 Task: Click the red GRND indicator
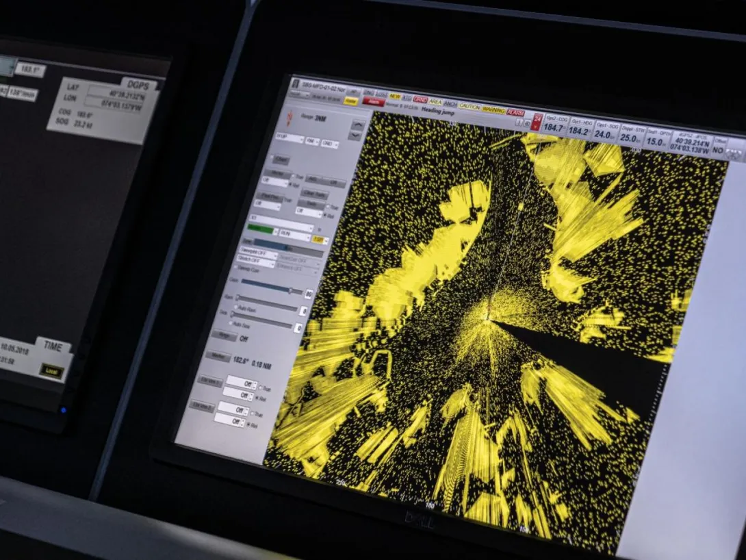tap(420, 100)
